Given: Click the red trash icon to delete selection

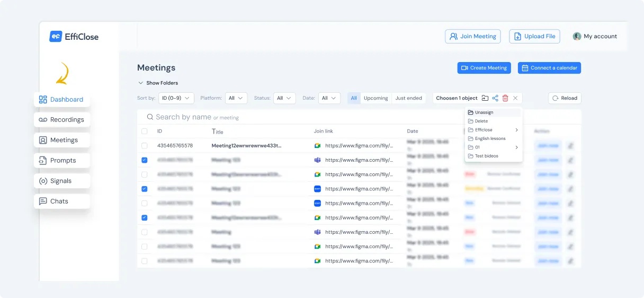Looking at the screenshot, I should click(505, 98).
